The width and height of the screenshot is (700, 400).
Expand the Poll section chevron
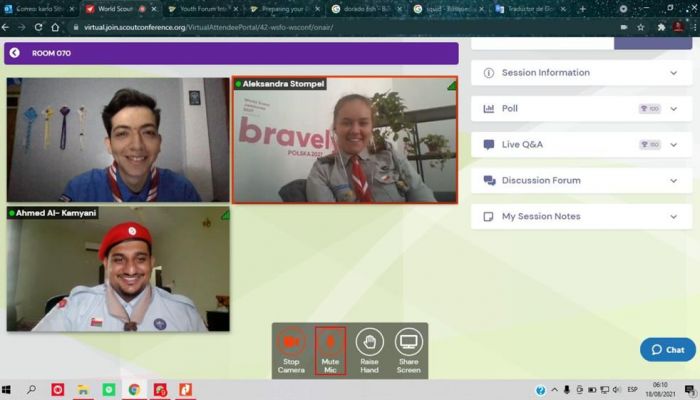(674, 108)
